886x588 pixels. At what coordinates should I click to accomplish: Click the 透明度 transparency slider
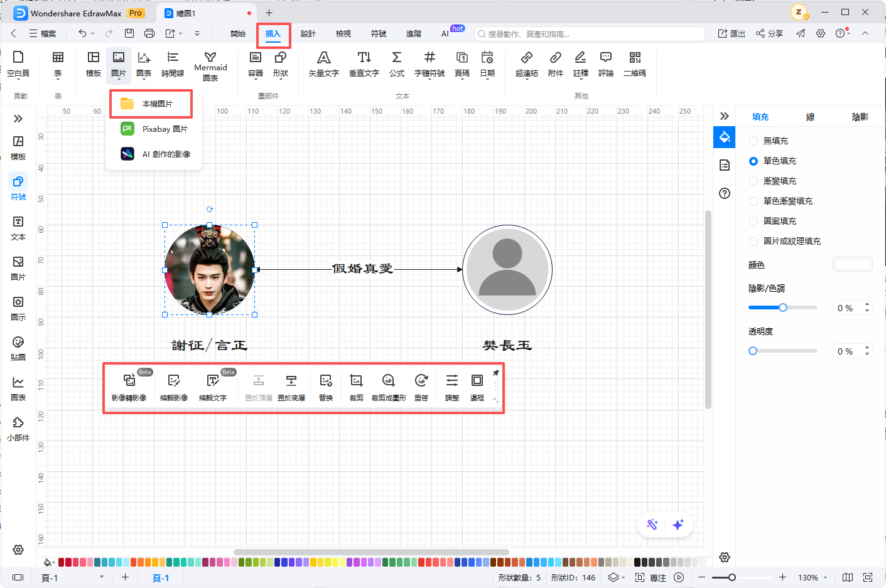[782, 351]
